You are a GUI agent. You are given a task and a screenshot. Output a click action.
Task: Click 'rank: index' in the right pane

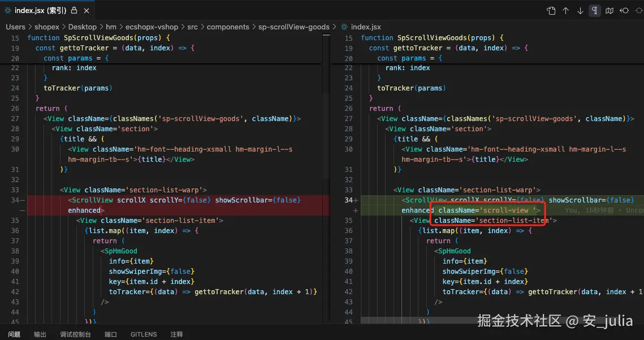(x=408, y=68)
